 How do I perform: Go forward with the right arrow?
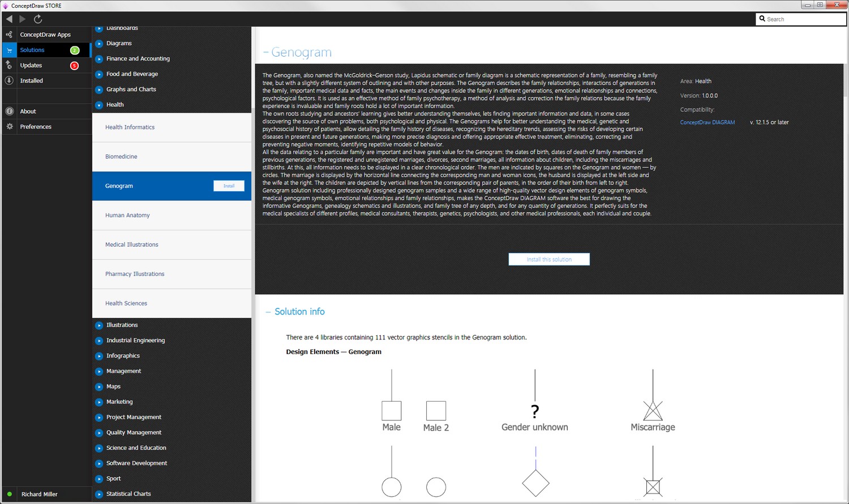click(x=23, y=19)
